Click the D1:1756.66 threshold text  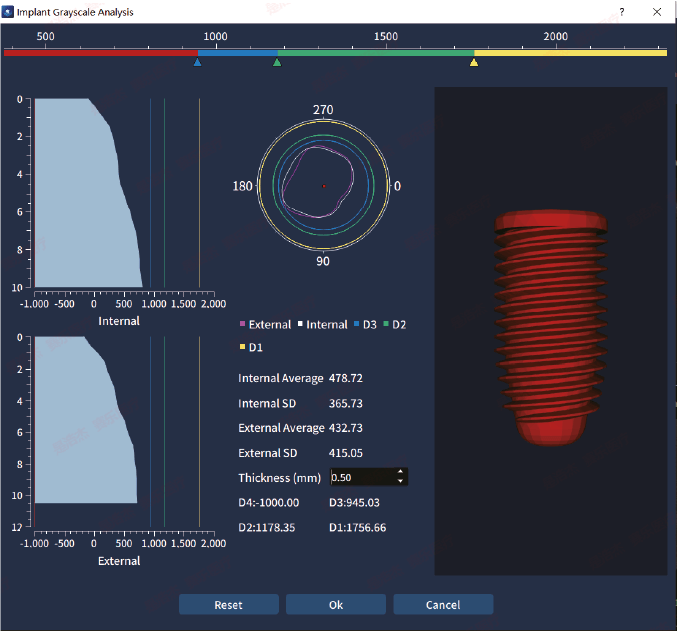click(x=358, y=528)
